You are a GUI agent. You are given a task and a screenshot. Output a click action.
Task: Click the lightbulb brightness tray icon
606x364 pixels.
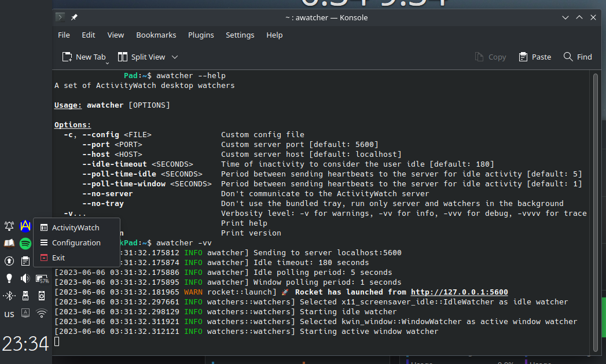point(9,278)
